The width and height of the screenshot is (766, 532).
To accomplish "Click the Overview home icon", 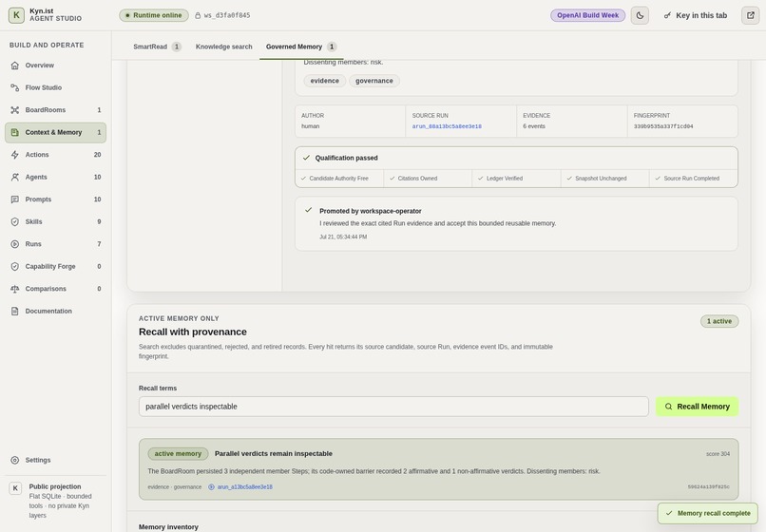I will click(14, 65).
